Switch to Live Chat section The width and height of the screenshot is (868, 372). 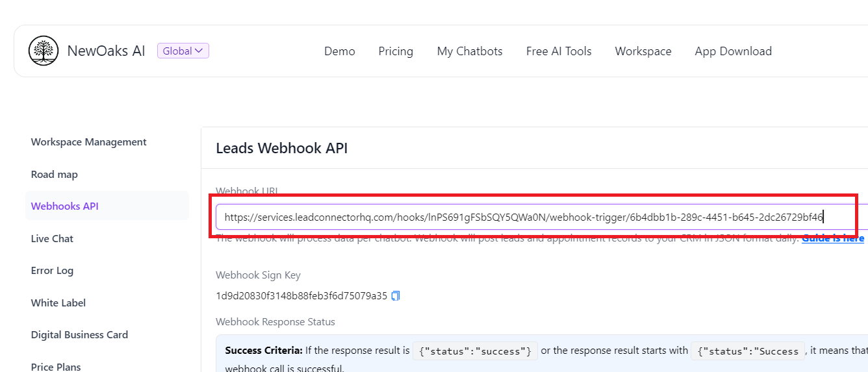(x=52, y=239)
